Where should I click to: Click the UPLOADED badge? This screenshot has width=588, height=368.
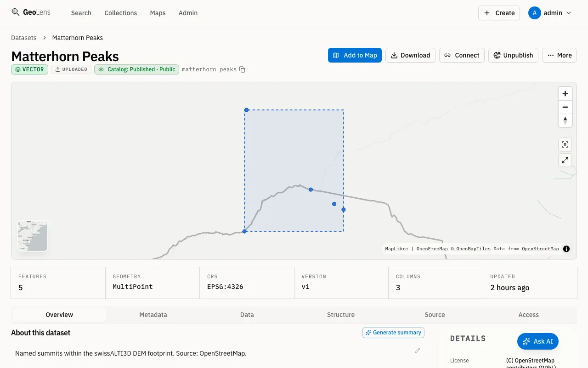(71, 69)
